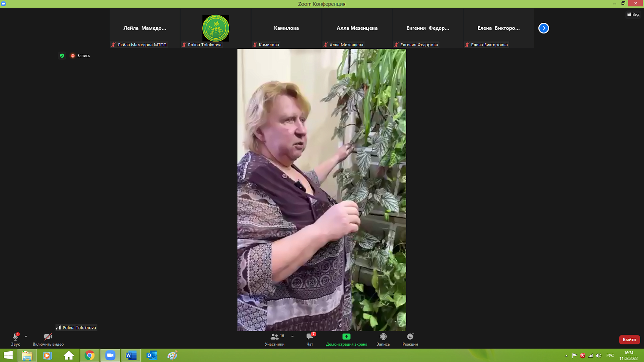Expand audio options arrow next to Звук
644x362 pixels.
click(x=26, y=337)
